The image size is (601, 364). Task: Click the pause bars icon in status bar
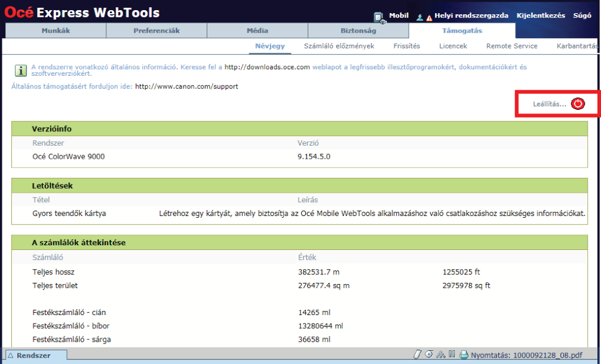[x=452, y=354]
